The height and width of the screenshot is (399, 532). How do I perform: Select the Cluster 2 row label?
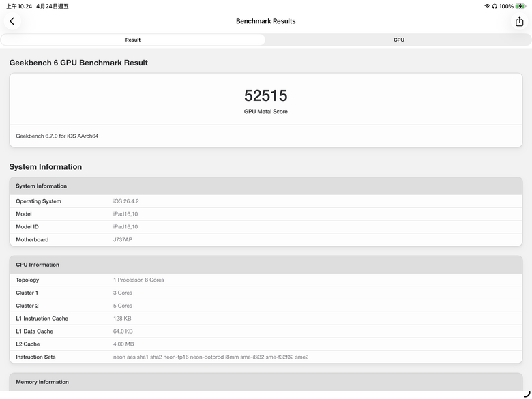pos(27,306)
